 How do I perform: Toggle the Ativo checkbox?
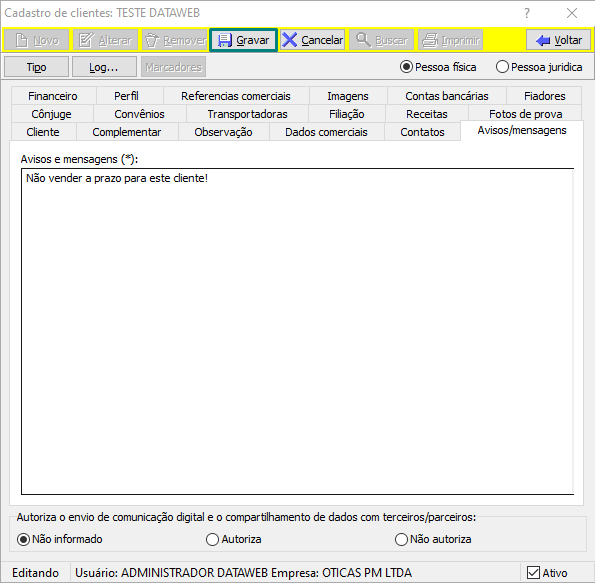tap(533, 572)
